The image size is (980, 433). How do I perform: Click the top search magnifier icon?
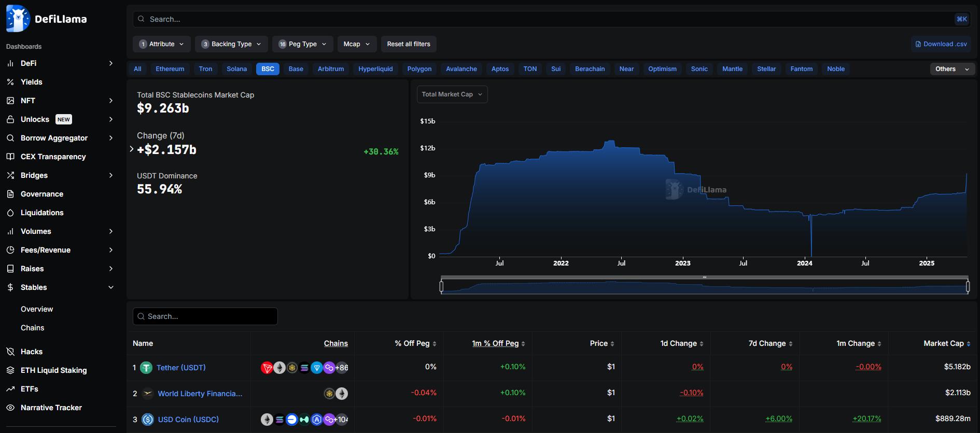[141, 19]
